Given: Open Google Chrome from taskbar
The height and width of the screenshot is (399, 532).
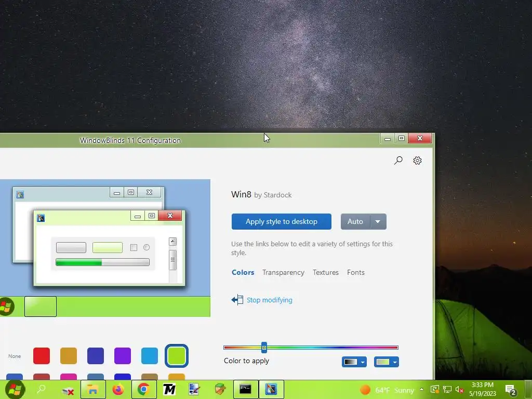Looking at the screenshot, I should [144, 389].
